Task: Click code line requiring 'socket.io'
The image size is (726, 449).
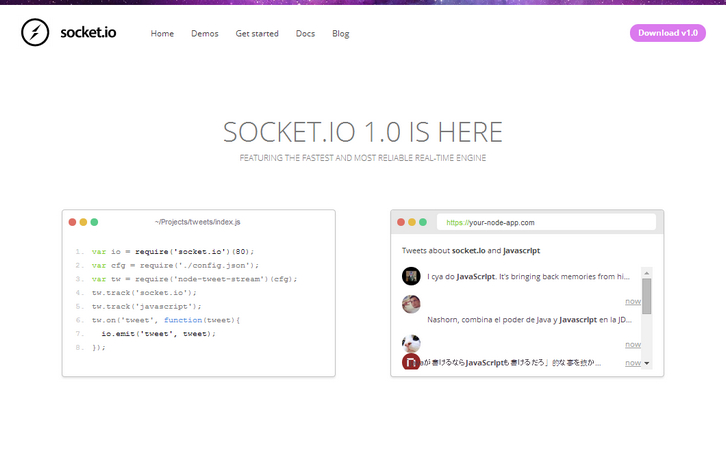Action: click(x=173, y=252)
